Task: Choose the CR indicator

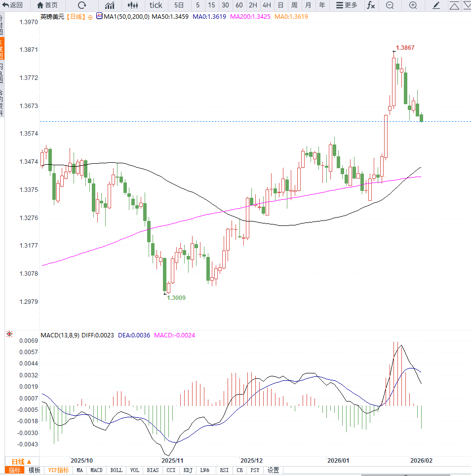Action: [x=240, y=470]
